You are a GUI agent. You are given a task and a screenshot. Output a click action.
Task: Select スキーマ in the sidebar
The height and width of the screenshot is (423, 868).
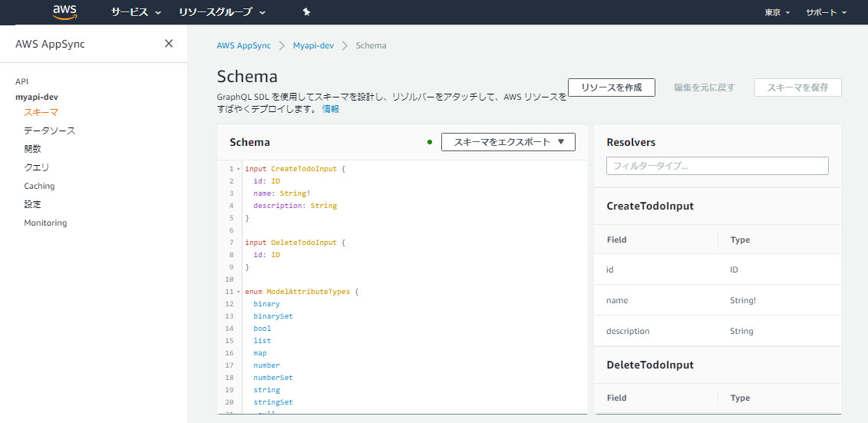[x=41, y=112]
